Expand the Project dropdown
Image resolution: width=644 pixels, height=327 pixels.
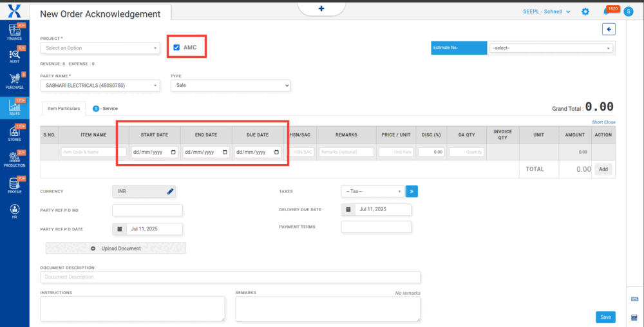(x=99, y=48)
